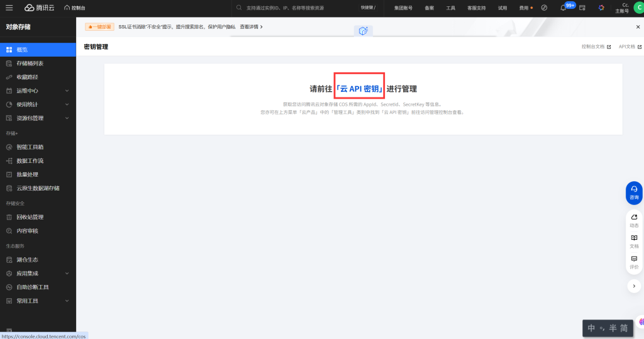Expand the 资源包管理 chevron
Screen dimensions: 644x339
click(67, 118)
